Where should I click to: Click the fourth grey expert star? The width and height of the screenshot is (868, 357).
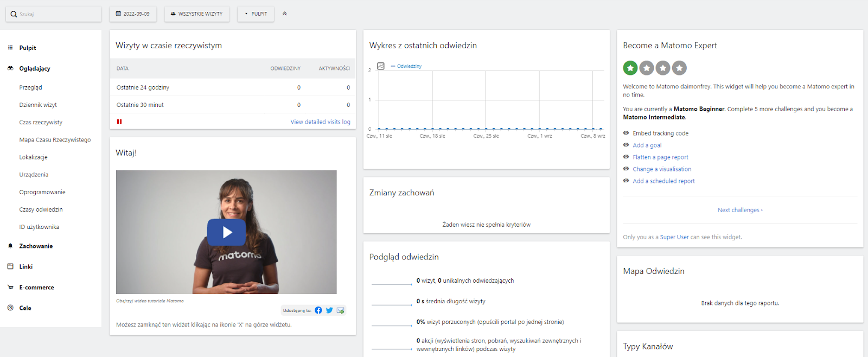point(679,68)
